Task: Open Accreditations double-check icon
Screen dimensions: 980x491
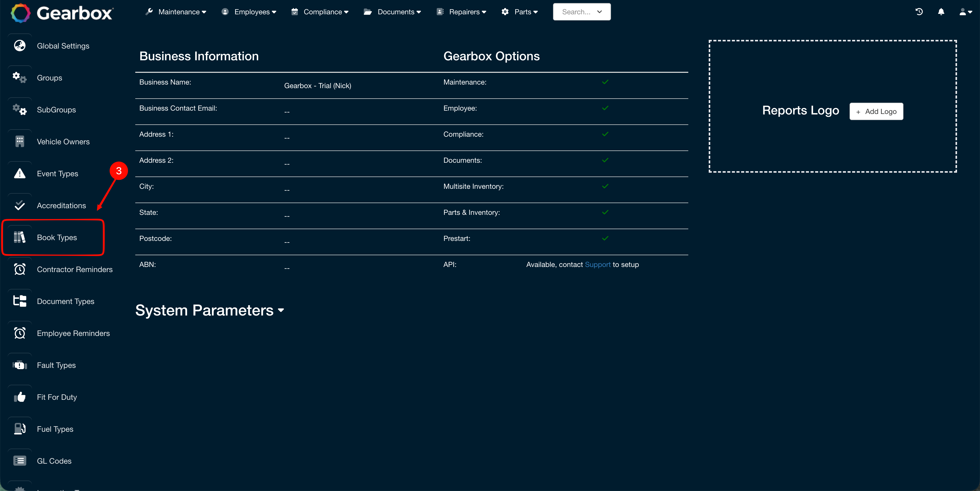Action: point(20,206)
